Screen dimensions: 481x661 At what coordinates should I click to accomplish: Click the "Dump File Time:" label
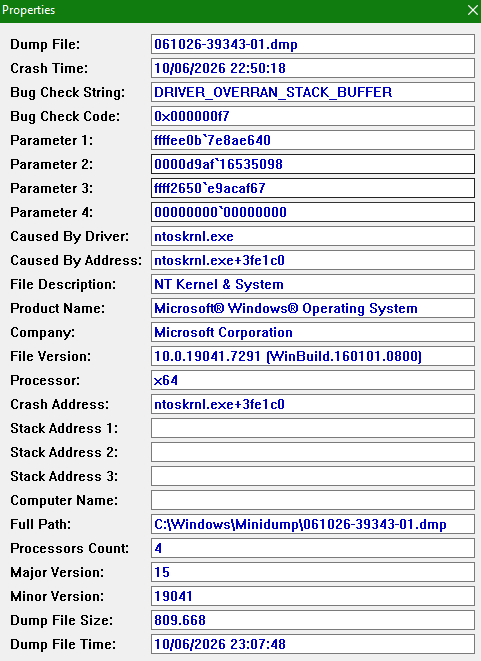coord(63,645)
